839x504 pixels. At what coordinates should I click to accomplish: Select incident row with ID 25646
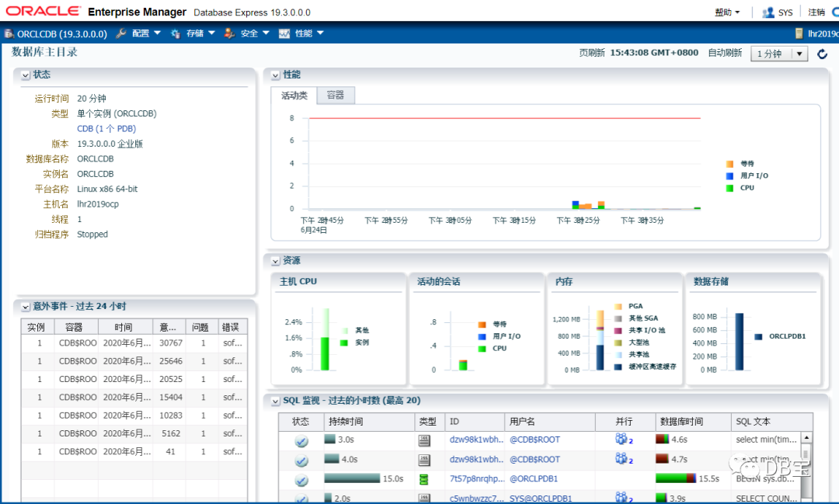point(134,361)
